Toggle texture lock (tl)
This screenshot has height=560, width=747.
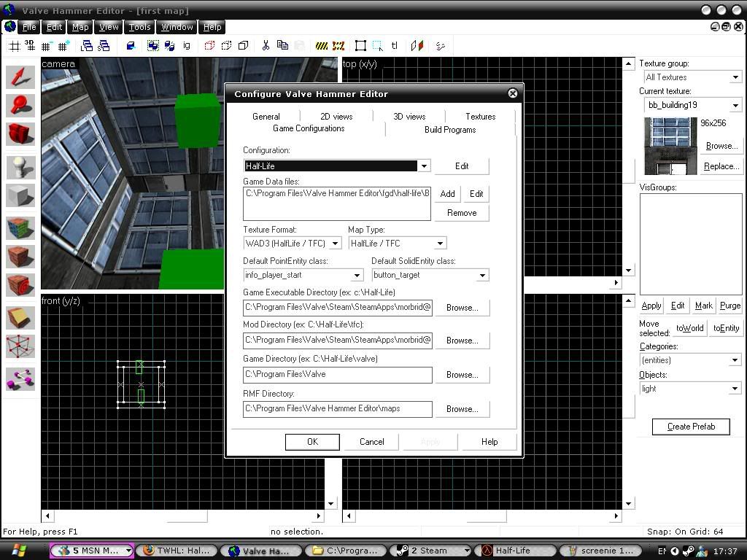[x=395, y=46]
